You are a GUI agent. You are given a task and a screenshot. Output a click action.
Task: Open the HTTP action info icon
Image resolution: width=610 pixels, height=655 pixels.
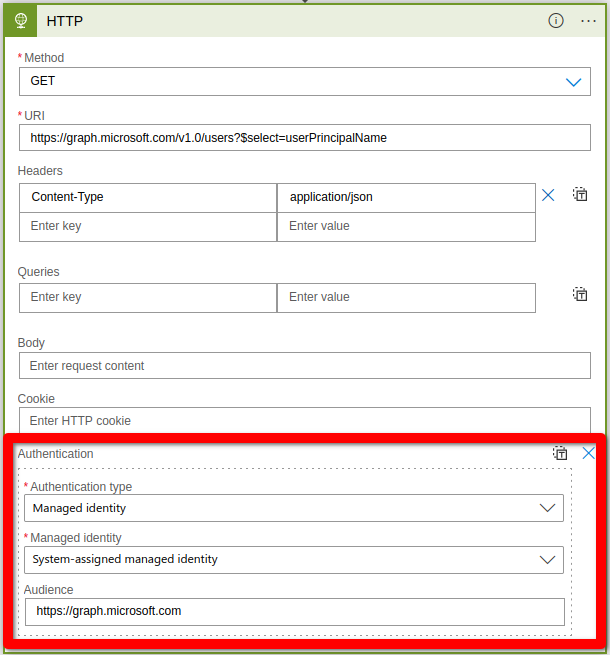pos(556,21)
